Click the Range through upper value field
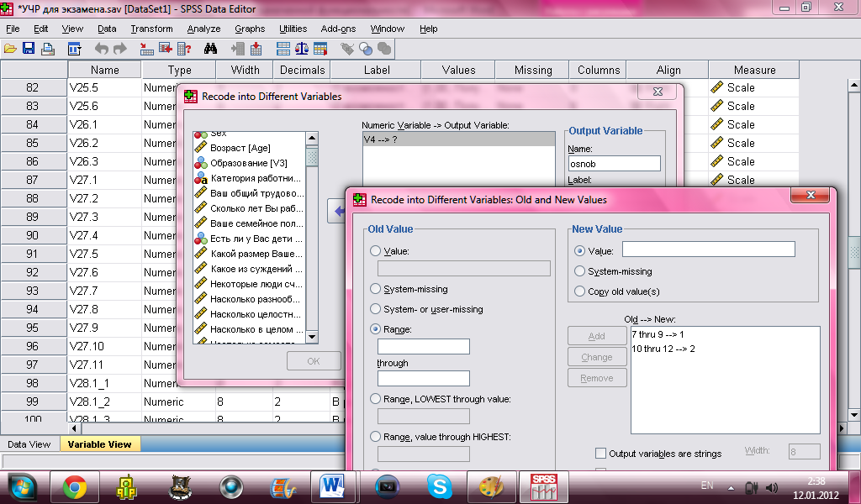This screenshot has height=504, width=861. tap(424, 378)
